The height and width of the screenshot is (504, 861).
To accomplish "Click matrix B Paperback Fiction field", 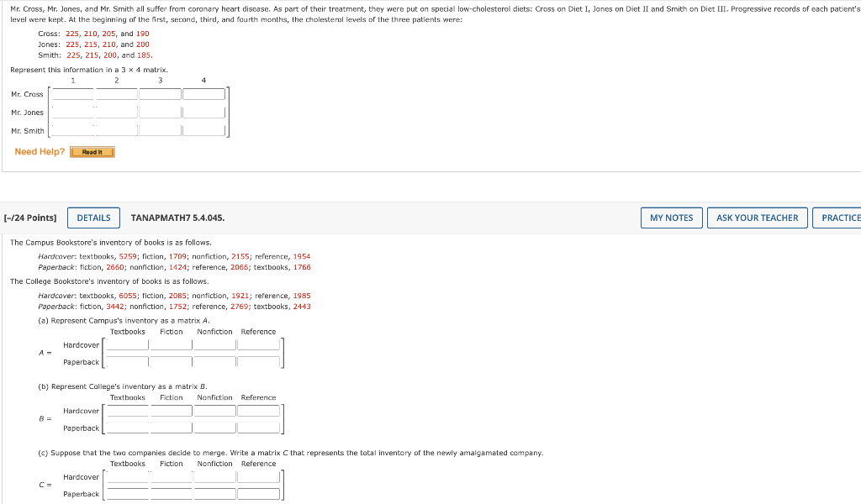I will pyautogui.click(x=172, y=428).
